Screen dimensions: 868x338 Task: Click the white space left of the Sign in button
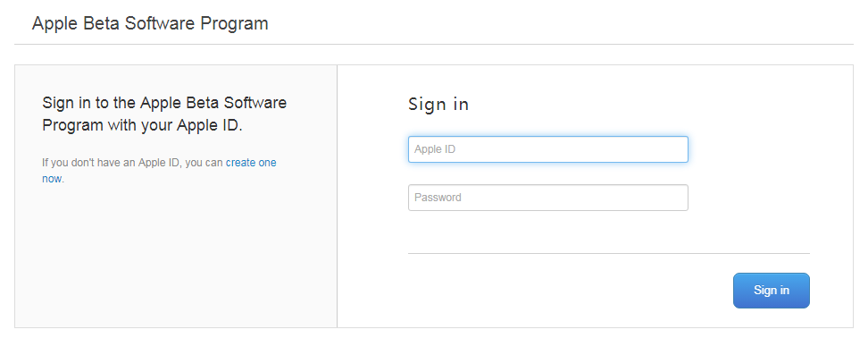(570, 291)
